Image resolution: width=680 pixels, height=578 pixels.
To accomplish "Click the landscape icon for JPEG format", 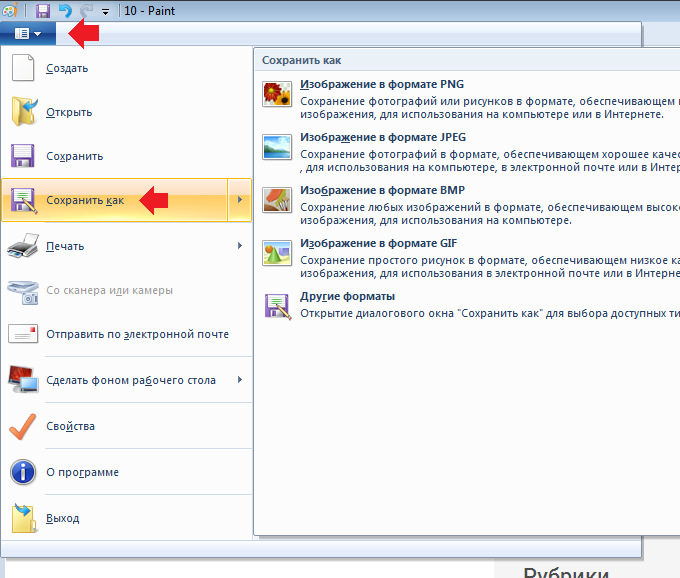I will pos(277,147).
